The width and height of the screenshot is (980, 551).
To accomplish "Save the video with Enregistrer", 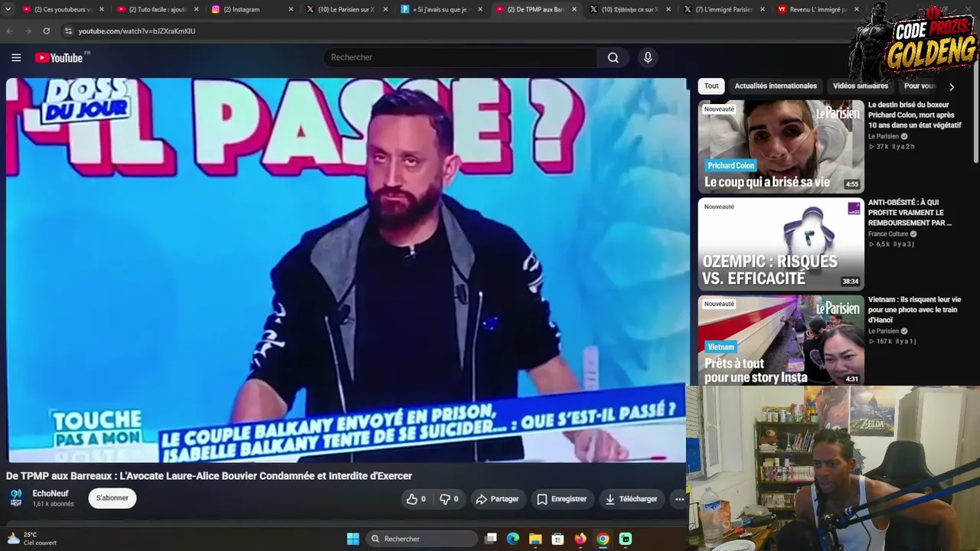I will pos(562,499).
